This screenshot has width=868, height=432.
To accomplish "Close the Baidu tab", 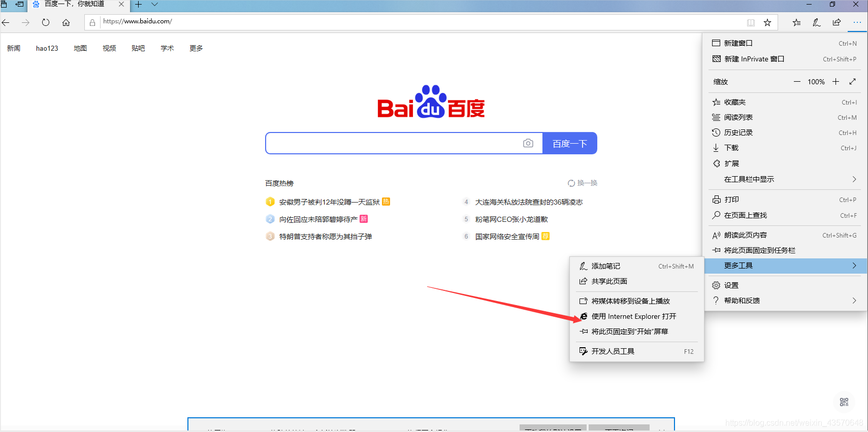I will click(x=121, y=4).
